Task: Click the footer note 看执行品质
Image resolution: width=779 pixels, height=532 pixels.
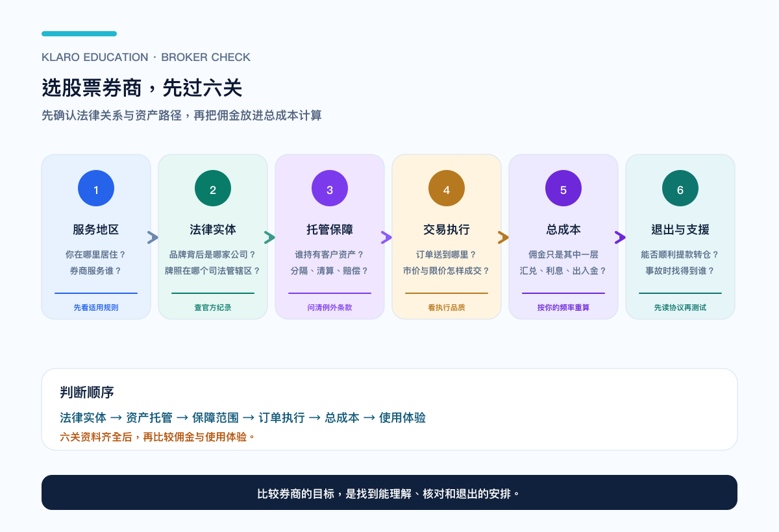Action: (x=447, y=308)
